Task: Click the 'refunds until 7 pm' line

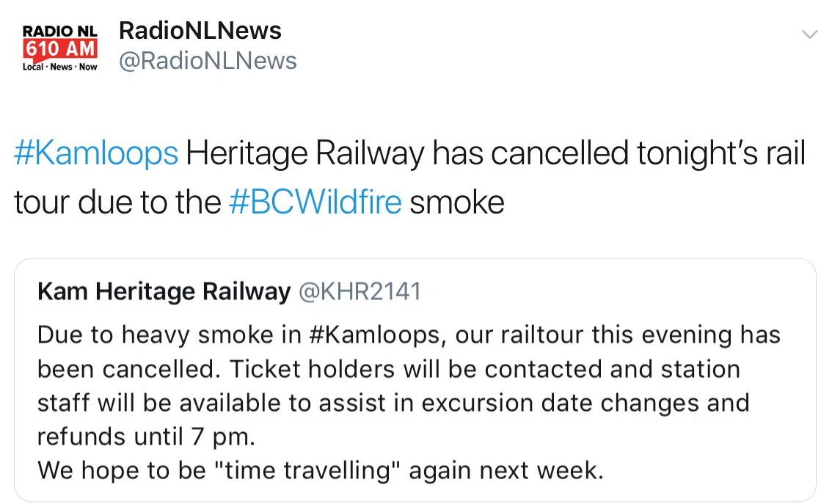Action: 146,437
